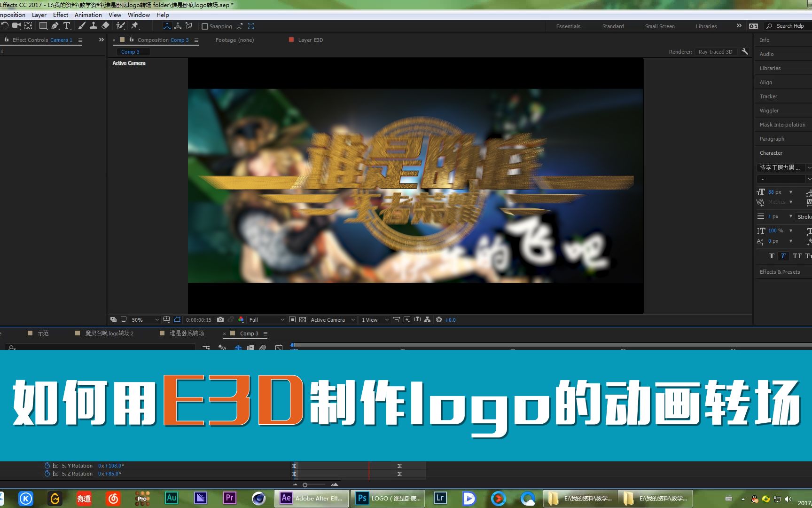812x508 pixels.
Task: Open Photoshop LOGO taskbar window
Action: click(389, 498)
